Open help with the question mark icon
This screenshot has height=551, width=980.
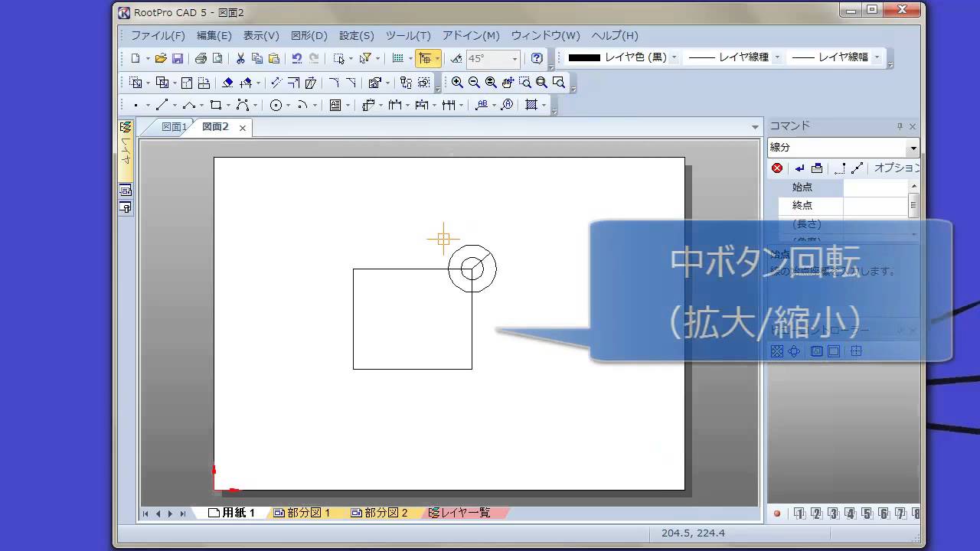coord(537,58)
